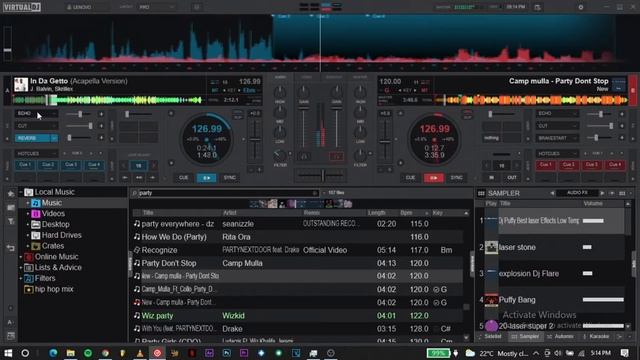The image size is (640, 360).
Task: Open the ECHO effect dropdown on right deck
Action: point(557,113)
